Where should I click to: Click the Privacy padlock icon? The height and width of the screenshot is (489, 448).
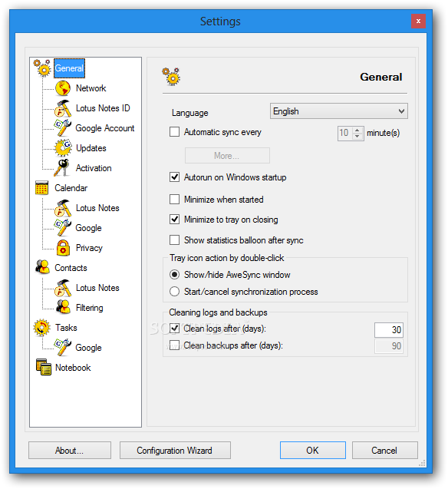pyautogui.click(x=63, y=248)
